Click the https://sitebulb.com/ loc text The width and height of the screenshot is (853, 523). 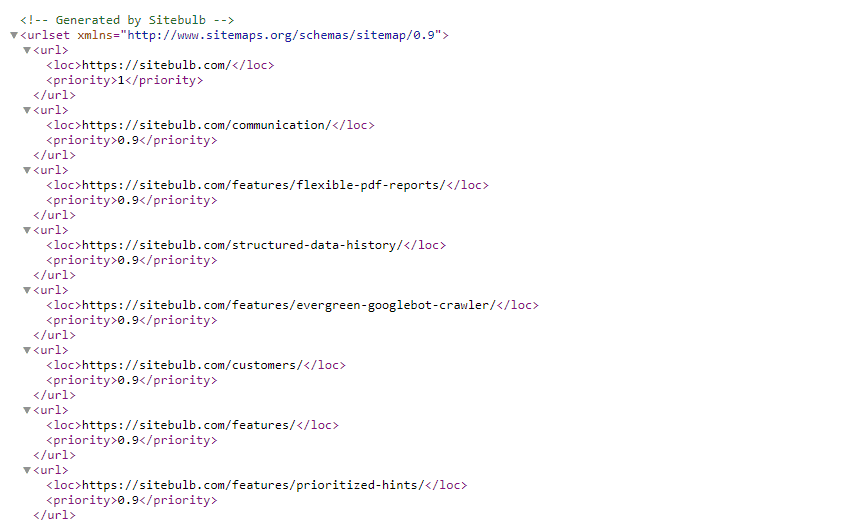[157, 65]
